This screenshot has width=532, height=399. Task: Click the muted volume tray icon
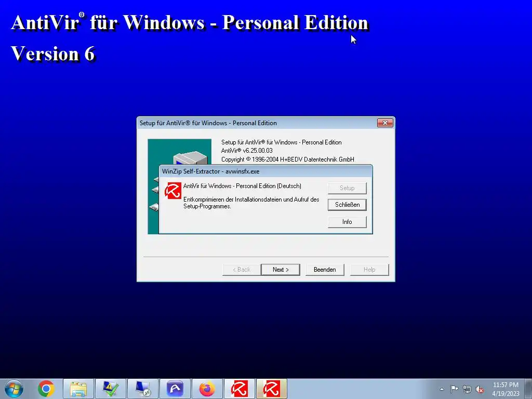coord(480,389)
